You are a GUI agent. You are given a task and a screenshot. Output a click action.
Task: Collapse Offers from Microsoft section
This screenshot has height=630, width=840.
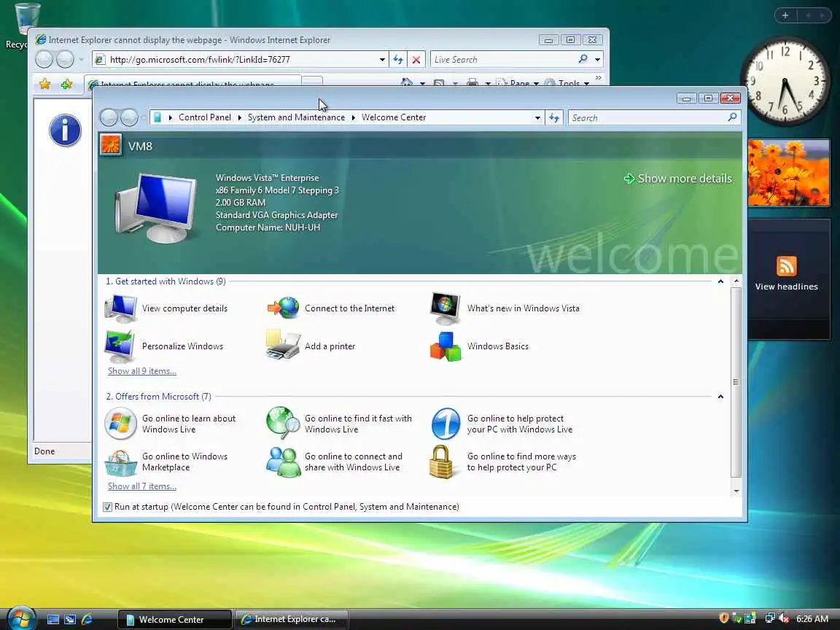point(720,397)
